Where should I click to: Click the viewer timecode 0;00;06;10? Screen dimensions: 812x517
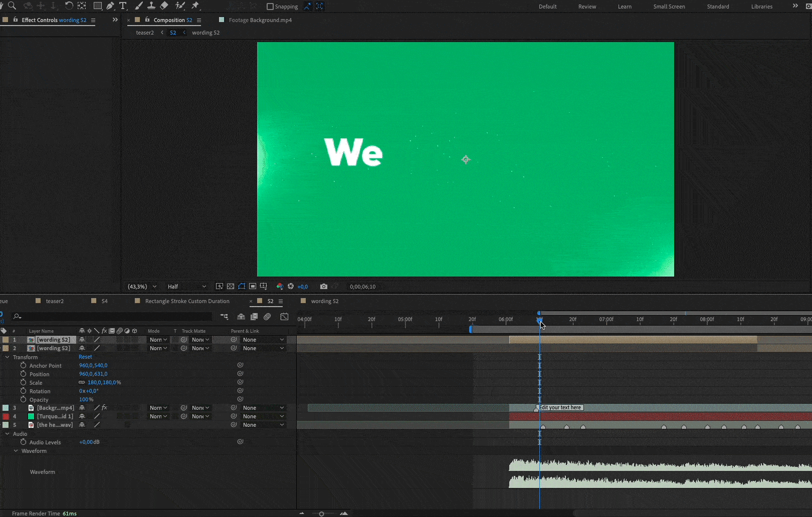coord(363,287)
